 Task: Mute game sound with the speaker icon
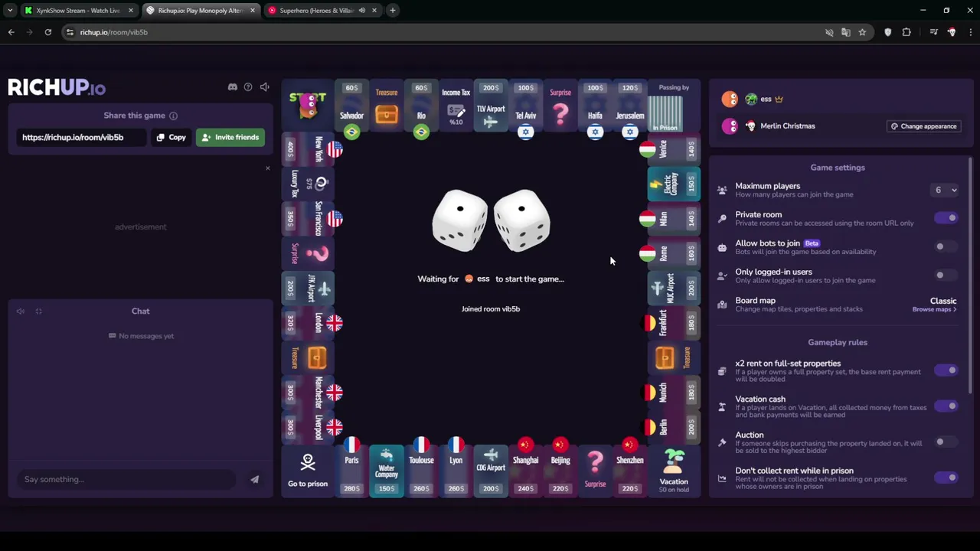[264, 87]
